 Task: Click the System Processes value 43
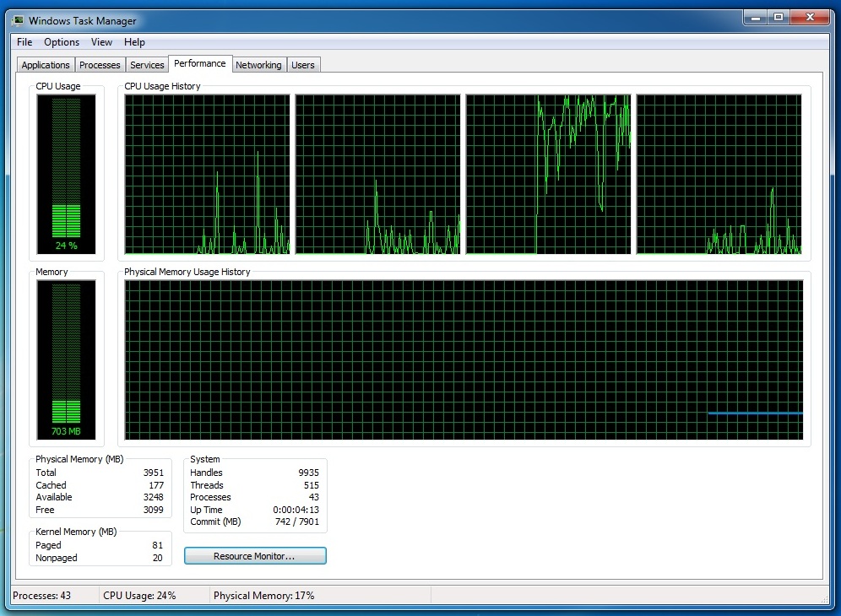[314, 497]
